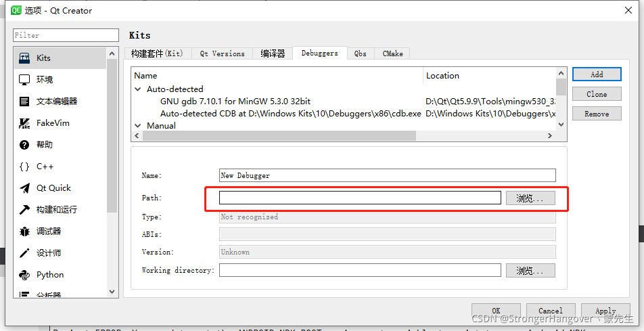Open the Python settings icon

pos(24,275)
